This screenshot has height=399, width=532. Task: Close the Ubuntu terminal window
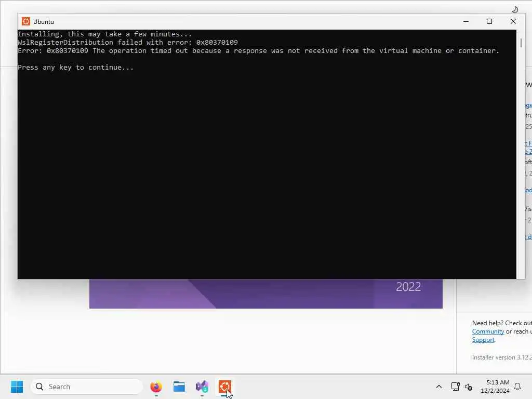point(513,21)
